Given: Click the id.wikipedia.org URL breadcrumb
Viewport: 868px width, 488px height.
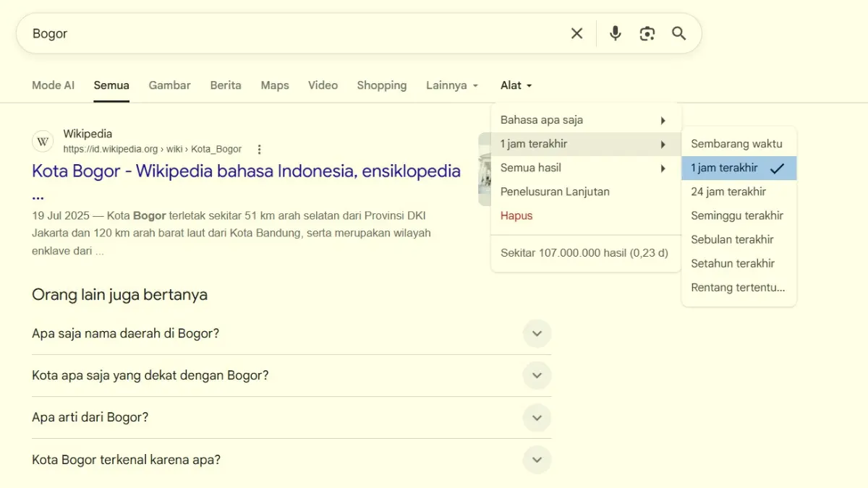Looking at the screenshot, I should (153, 150).
